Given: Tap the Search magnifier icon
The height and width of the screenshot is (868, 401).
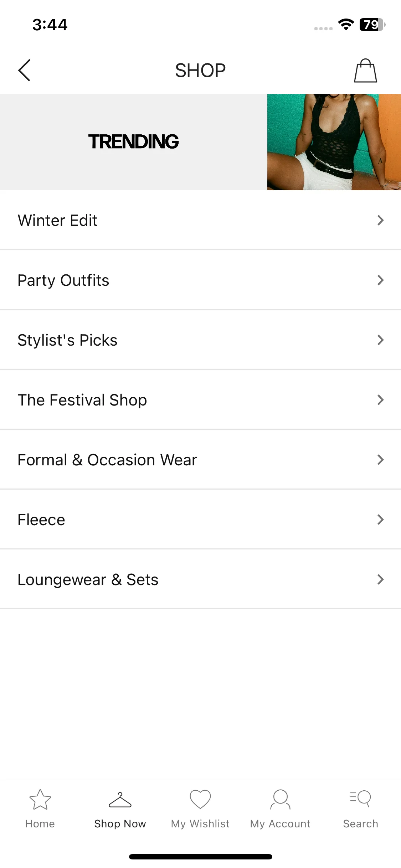Looking at the screenshot, I should (x=360, y=799).
